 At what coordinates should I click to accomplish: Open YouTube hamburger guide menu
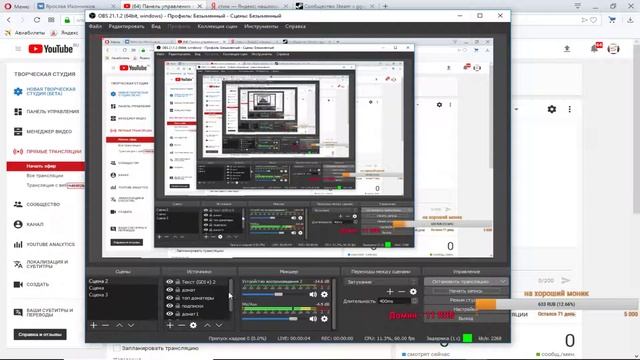[18, 49]
